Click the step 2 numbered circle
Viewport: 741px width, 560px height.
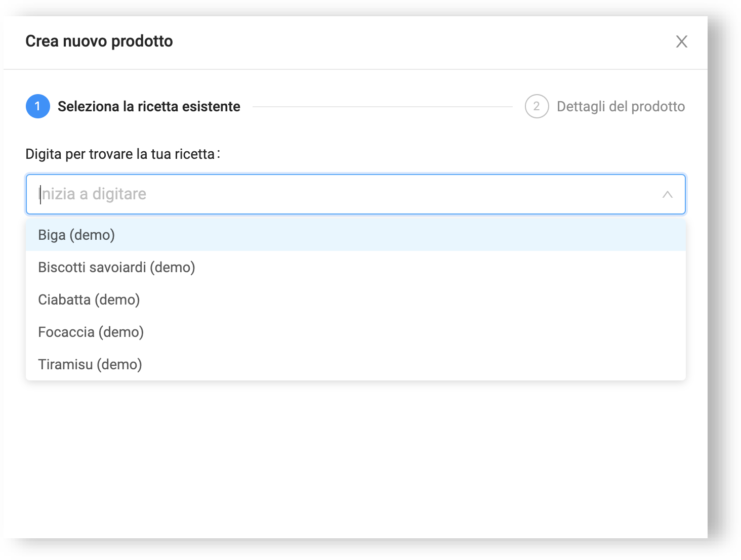point(537,106)
